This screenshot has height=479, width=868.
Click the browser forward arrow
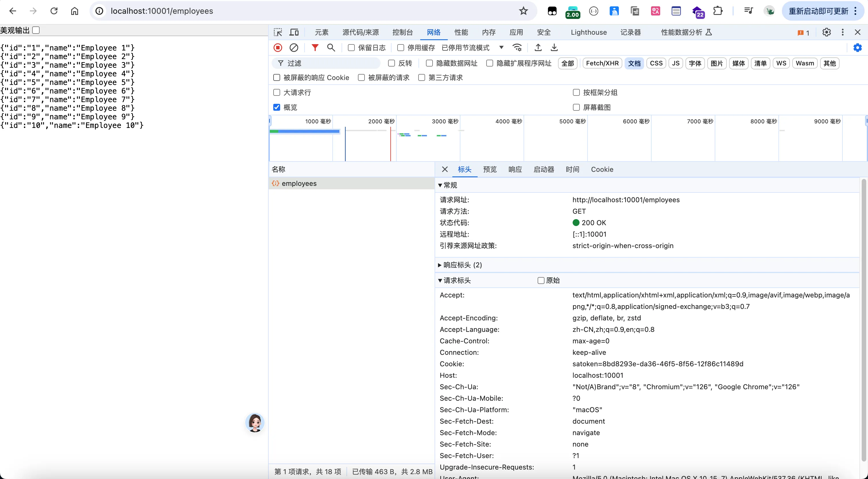[x=33, y=11]
